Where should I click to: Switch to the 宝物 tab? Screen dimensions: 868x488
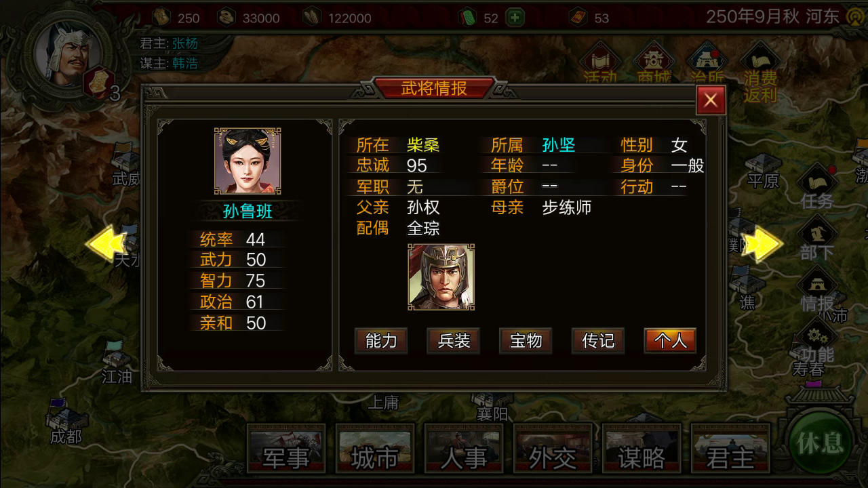[526, 341]
